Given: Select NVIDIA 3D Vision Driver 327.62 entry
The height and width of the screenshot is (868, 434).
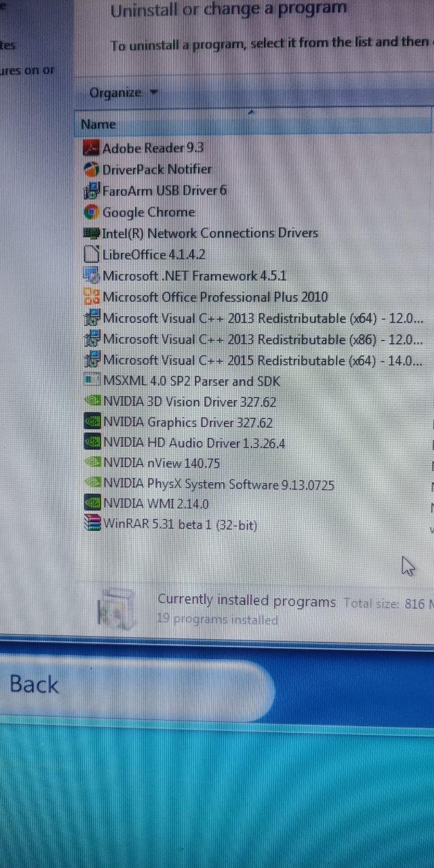Looking at the screenshot, I should [x=189, y=401].
